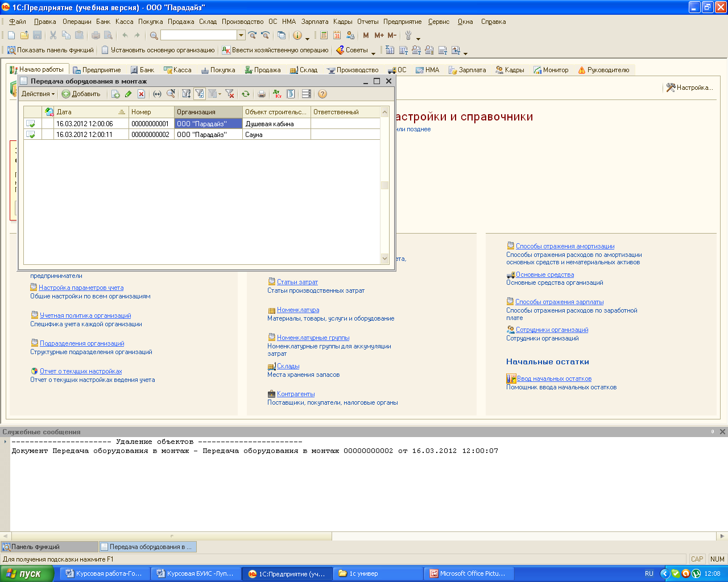
Task: Click the disable filter funnel with red X
Action: pyautogui.click(x=229, y=94)
